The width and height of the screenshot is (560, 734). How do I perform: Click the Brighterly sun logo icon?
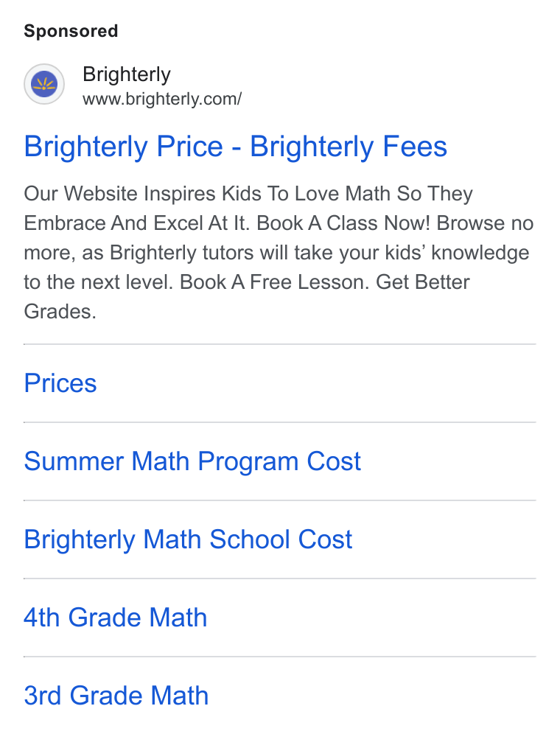pyautogui.click(x=44, y=84)
